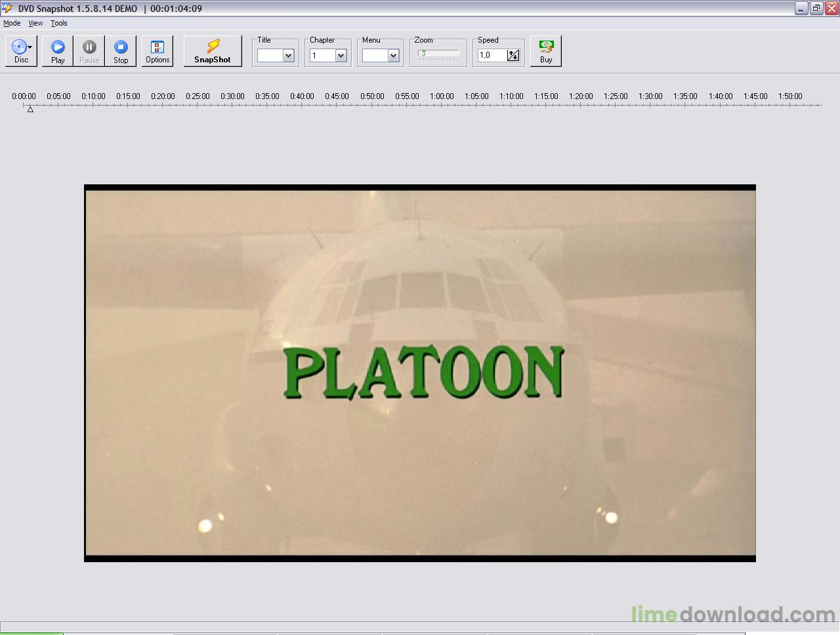Click the timeline position marker triangle
The width and height of the screenshot is (840, 635).
tap(30, 110)
